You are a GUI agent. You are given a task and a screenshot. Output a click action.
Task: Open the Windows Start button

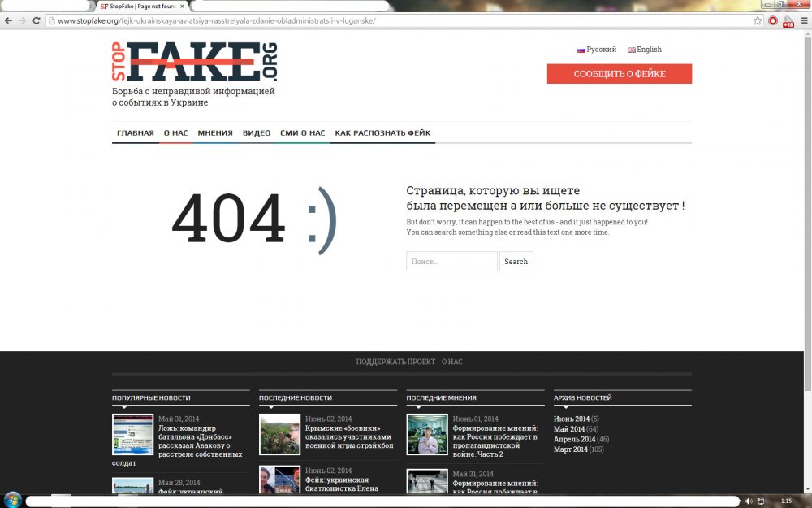[x=12, y=499]
